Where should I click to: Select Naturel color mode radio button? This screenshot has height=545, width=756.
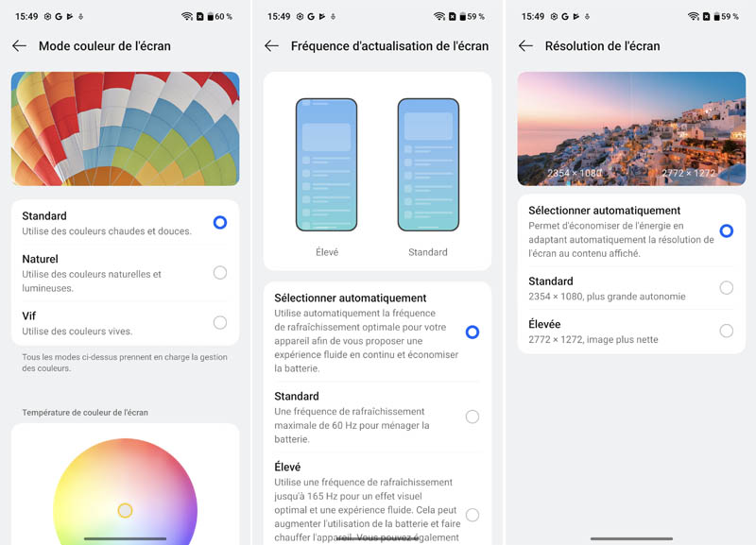pos(220,273)
